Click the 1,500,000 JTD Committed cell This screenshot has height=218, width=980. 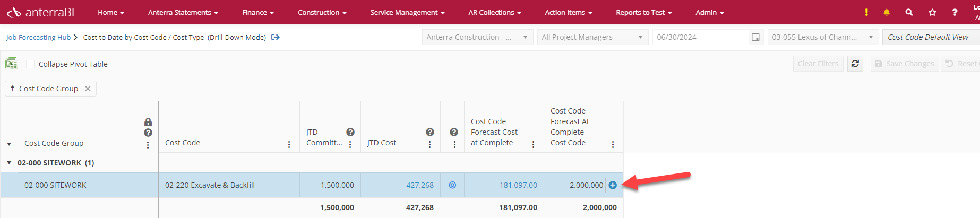330,185
